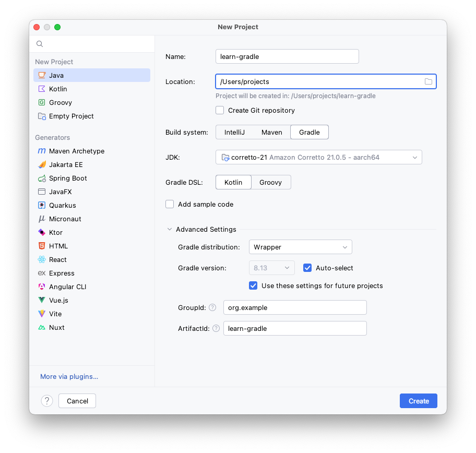Select Maven Archetype generator label
The height and width of the screenshot is (453, 476).
(x=77, y=151)
